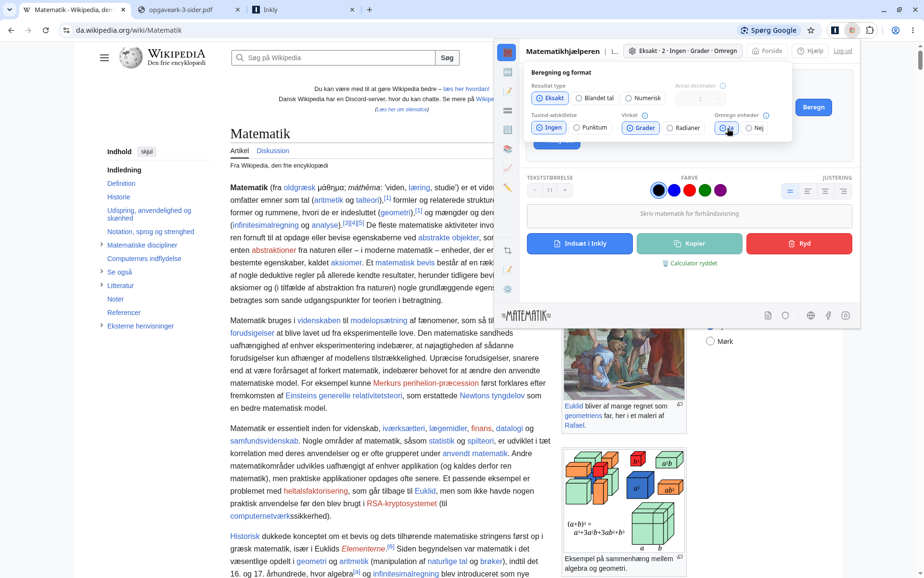
Task: Open the abacus calculator tool in sidebar
Action: (507, 53)
